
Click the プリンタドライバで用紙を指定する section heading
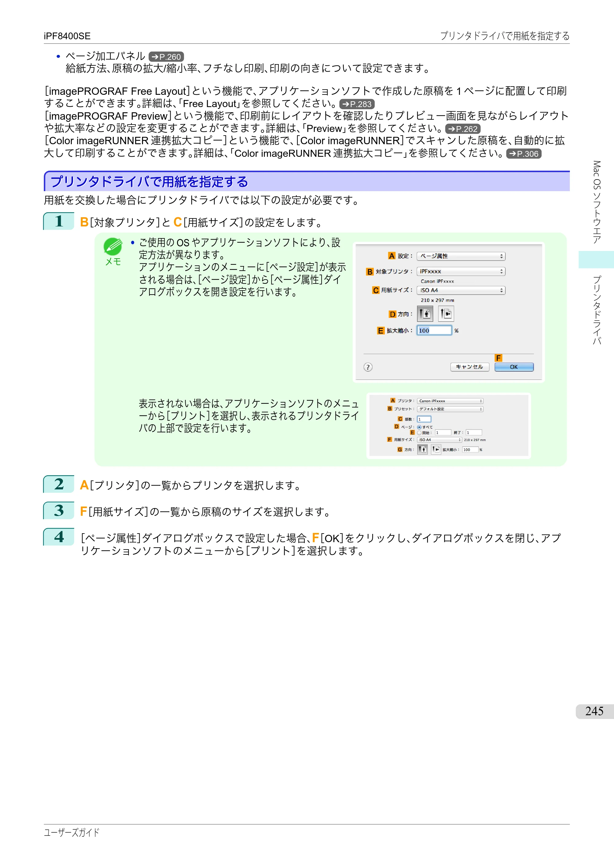(149, 182)
